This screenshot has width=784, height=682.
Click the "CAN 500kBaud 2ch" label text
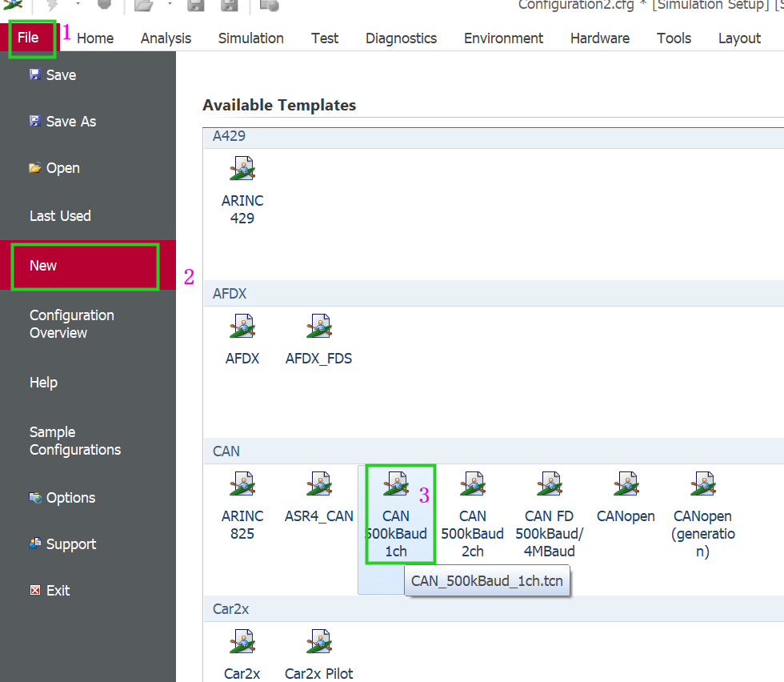pos(473,533)
